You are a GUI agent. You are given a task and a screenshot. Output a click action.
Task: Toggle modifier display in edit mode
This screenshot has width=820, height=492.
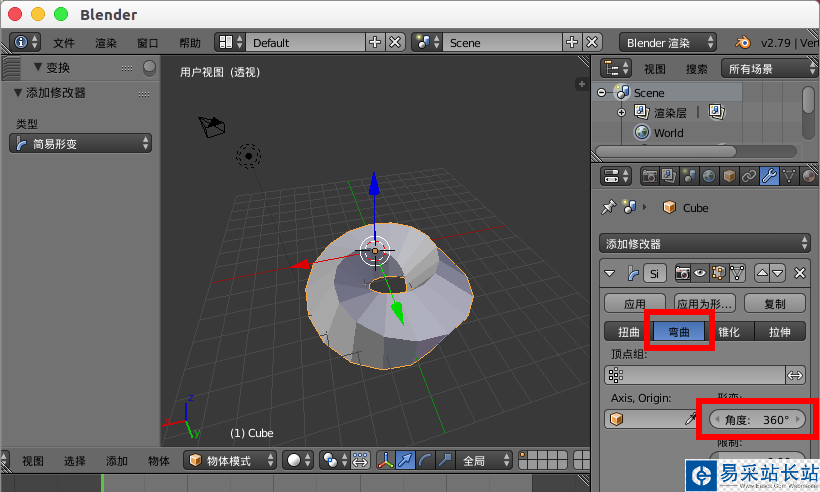tap(719, 273)
